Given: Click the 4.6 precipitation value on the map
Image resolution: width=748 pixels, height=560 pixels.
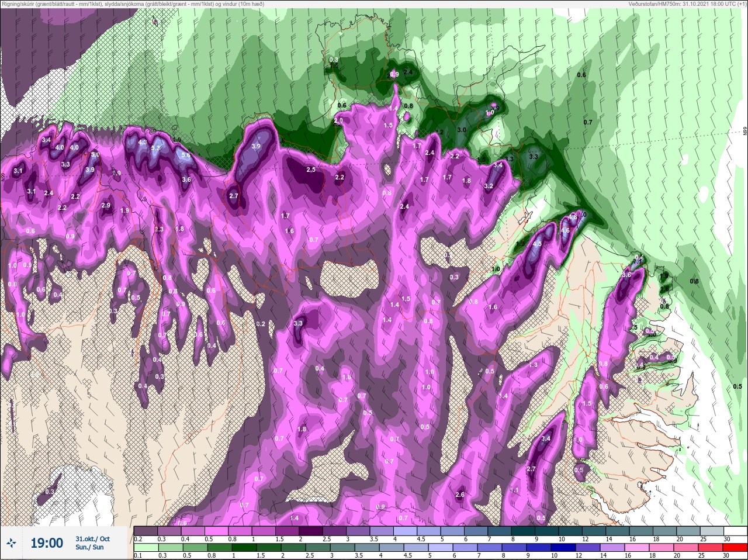Looking at the screenshot, I should coord(565,231).
